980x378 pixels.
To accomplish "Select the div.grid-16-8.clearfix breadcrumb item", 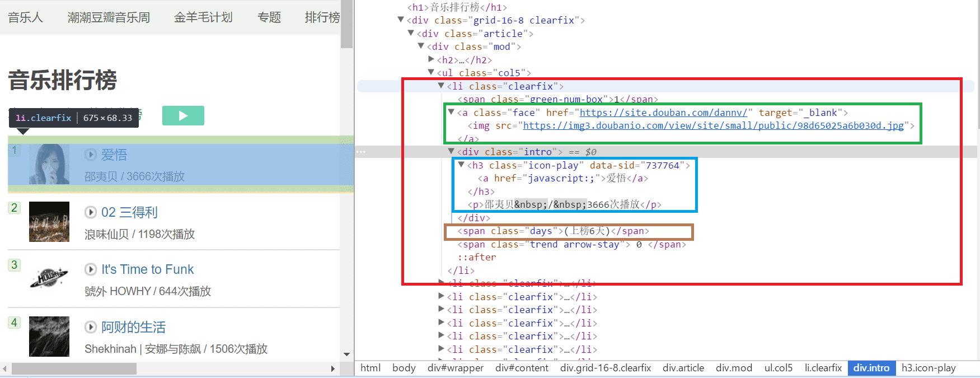I will click(606, 368).
